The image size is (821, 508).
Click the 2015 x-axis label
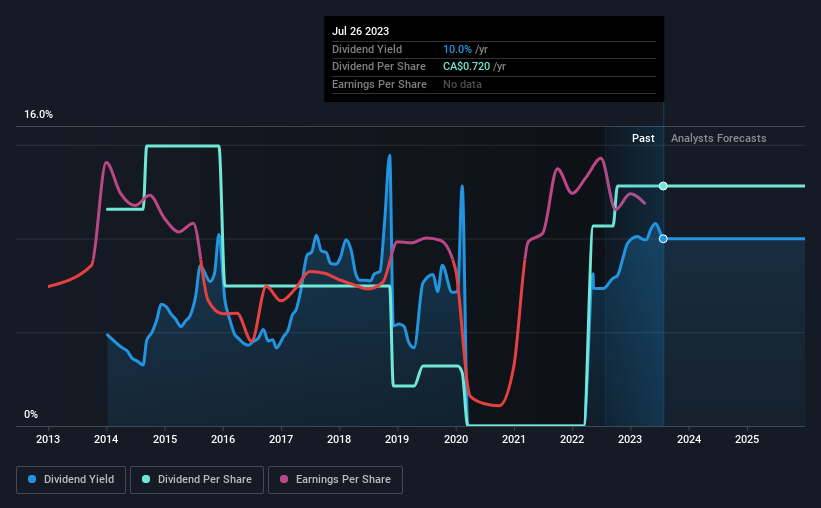coord(164,439)
